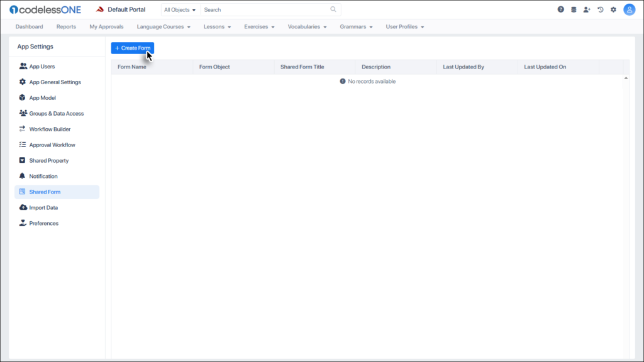This screenshot has width=644, height=362.
Task: Open My Approvals tab
Action: [106, 26]
